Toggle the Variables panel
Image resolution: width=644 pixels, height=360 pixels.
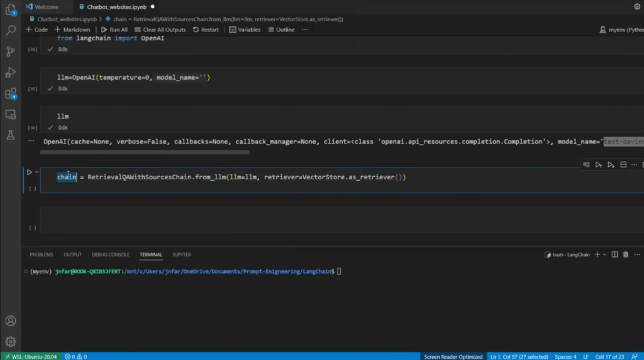point(245,30)
